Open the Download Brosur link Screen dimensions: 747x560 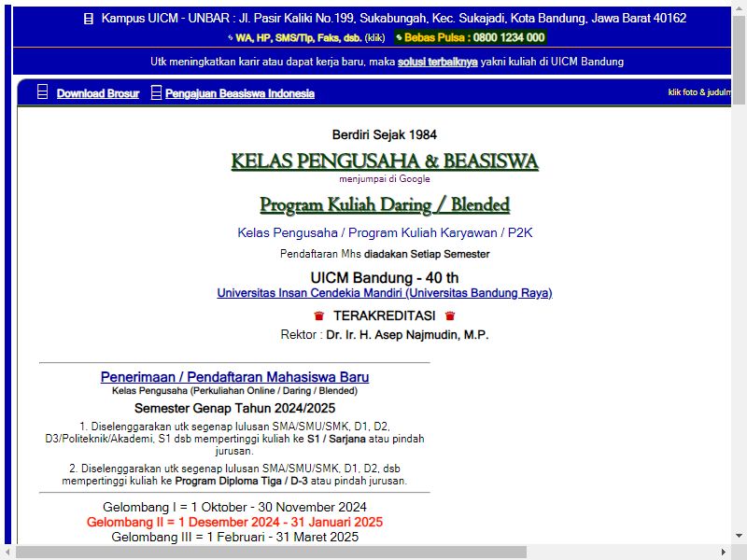(98, 93)
